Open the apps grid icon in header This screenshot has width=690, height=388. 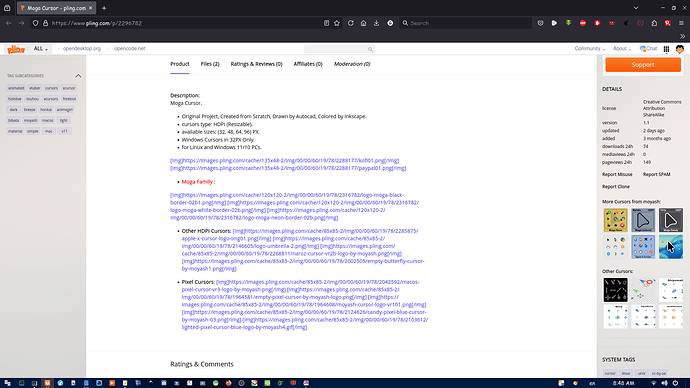pyautogui.click(x=666, y=49)
